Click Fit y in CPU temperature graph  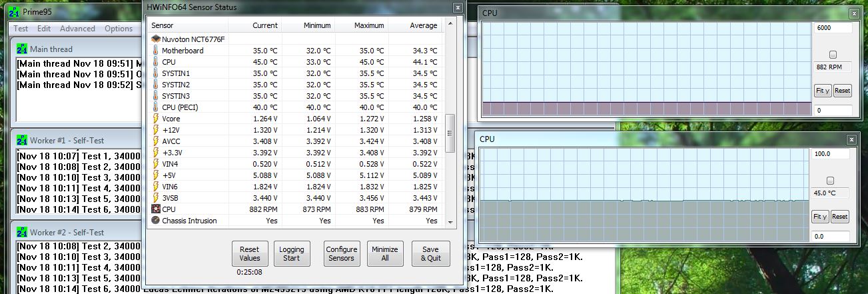(x=820, y=217)
